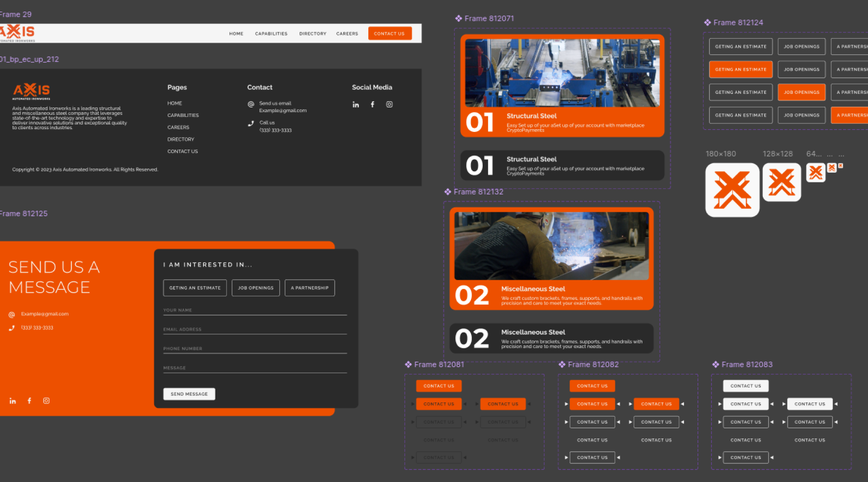
Task: Click the YOUR NAME input field
Action: [255, 310]
